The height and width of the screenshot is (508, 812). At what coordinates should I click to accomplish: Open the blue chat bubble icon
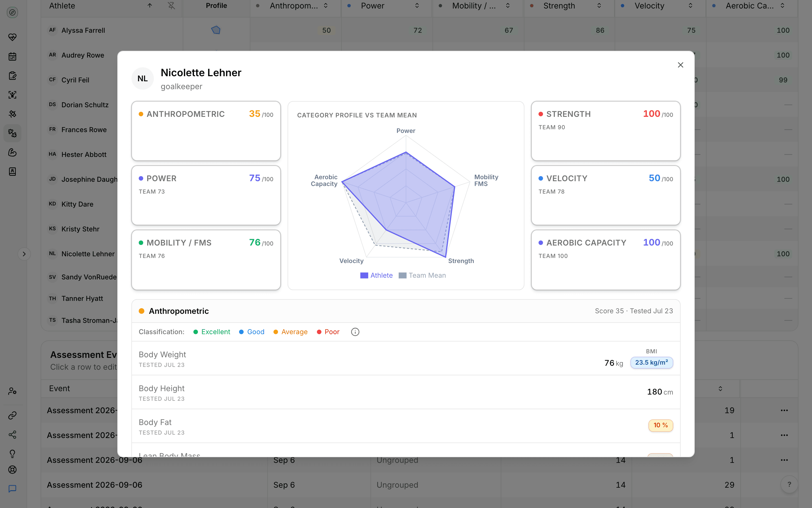[x=12, y=489]
